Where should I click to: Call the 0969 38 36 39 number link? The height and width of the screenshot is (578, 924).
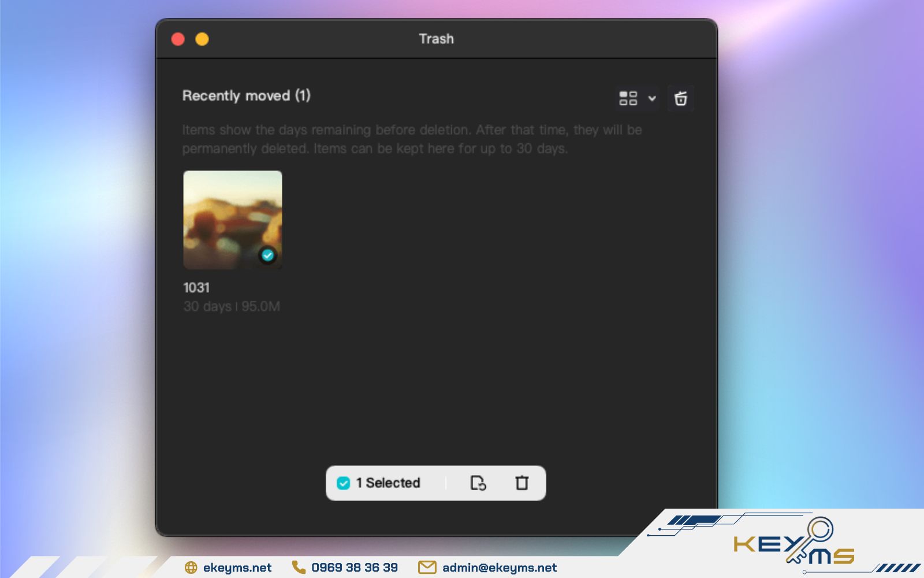(x=354, y=568)
